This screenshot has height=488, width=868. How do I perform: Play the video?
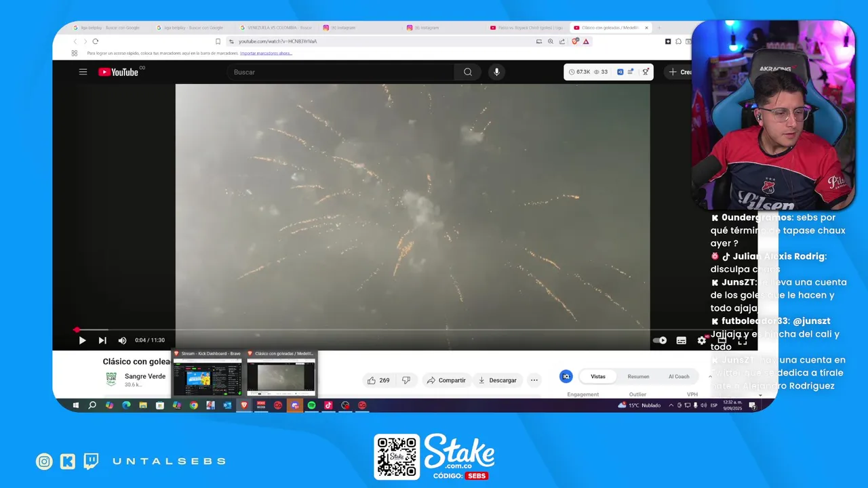click(82, 340)
